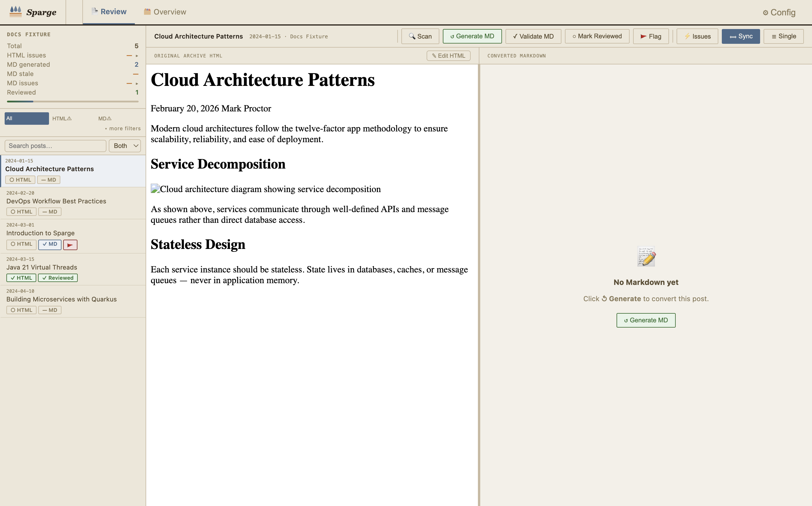
Task: Click the review progress bar
Action: tap(72, 101)
